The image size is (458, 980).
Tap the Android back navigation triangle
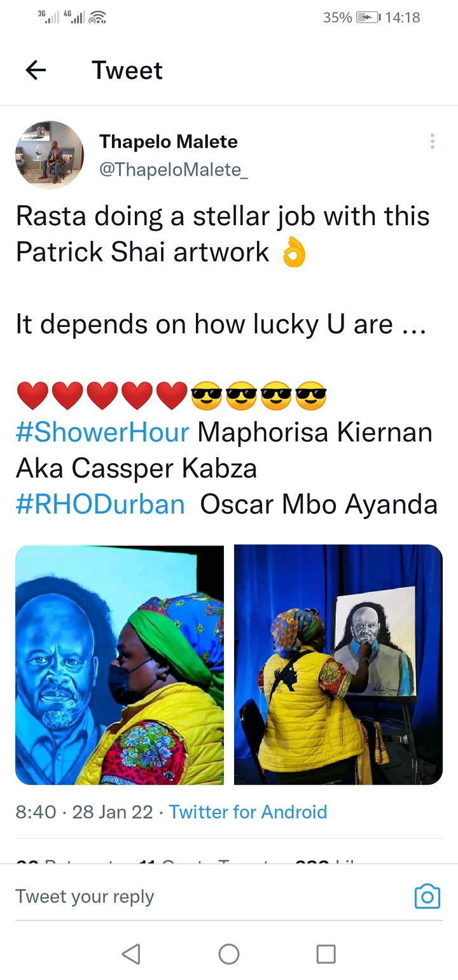(130, 953)
